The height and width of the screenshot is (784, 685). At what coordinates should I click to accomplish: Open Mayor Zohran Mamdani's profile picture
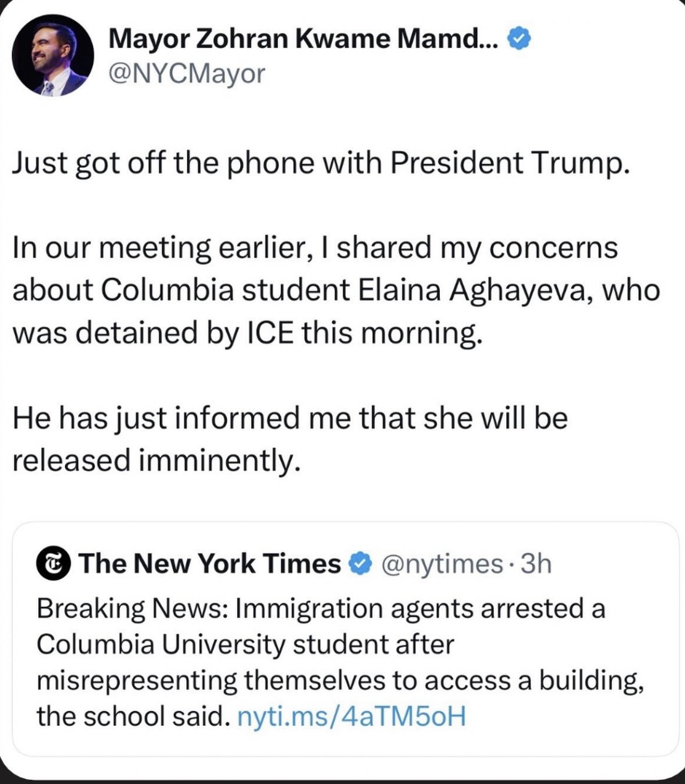(53, 55)
